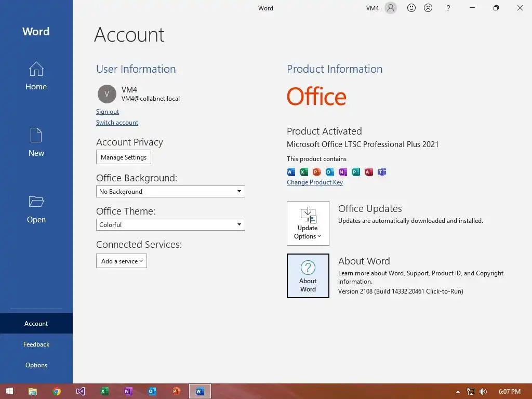Send a smile feedback via smiley icon
The width and height of the screenshot is (532, 399).
coord(411,8)
